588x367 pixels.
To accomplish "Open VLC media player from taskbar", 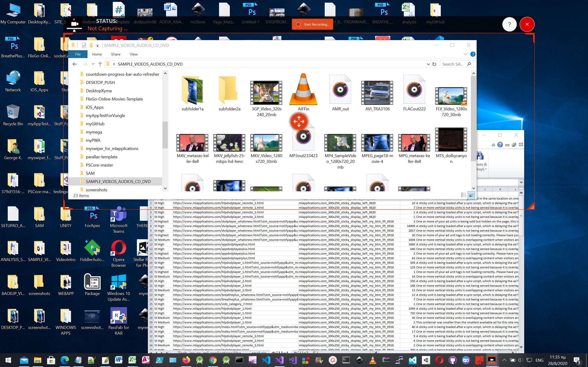I will tap(373, 360).
